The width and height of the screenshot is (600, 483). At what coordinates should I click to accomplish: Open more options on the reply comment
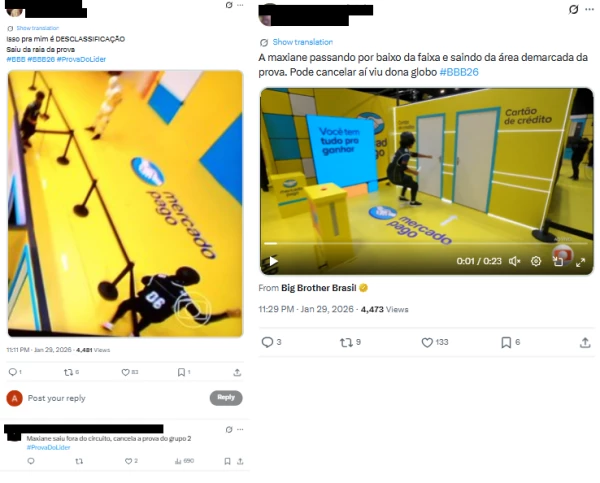240,429
